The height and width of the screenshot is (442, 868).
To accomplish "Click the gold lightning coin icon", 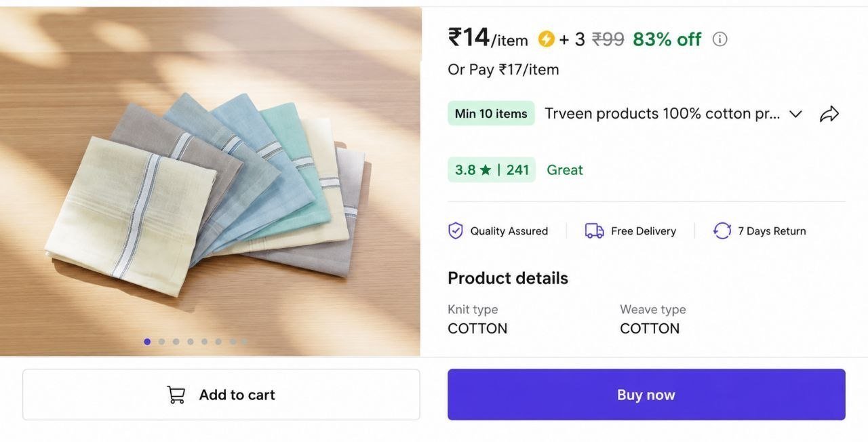I will click(x=547, y=39).
